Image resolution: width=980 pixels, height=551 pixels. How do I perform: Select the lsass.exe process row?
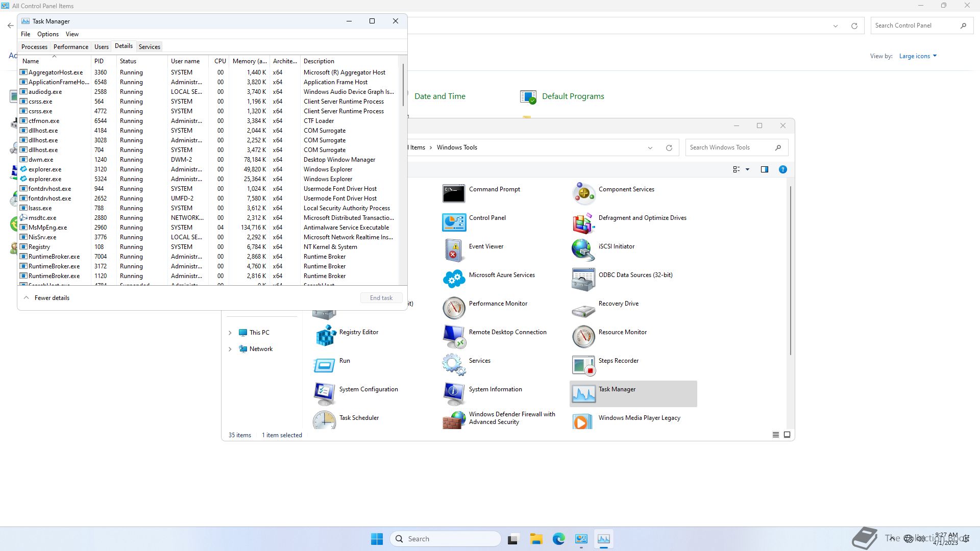(208, 208)
